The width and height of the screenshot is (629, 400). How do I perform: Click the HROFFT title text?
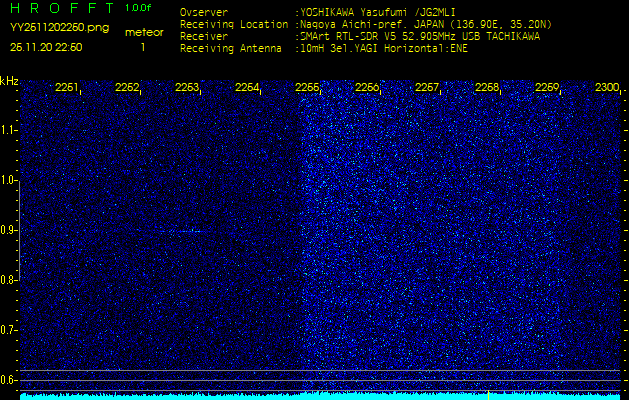click(x=63, y=8)
